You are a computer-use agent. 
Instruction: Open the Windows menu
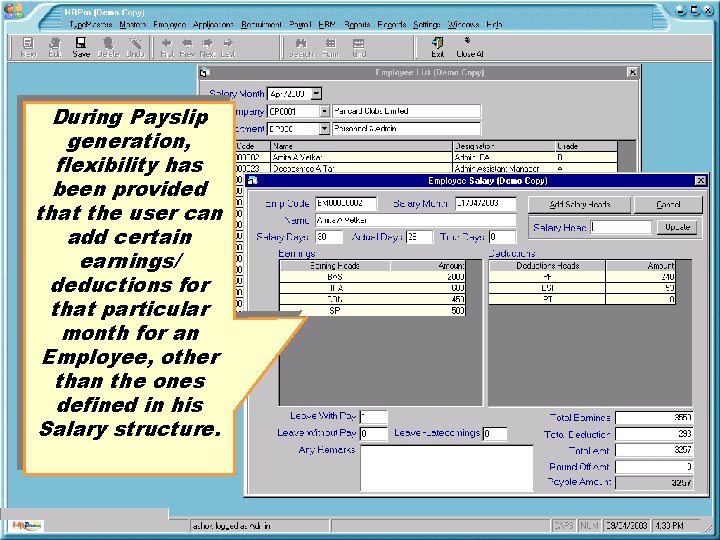[463, 24]
